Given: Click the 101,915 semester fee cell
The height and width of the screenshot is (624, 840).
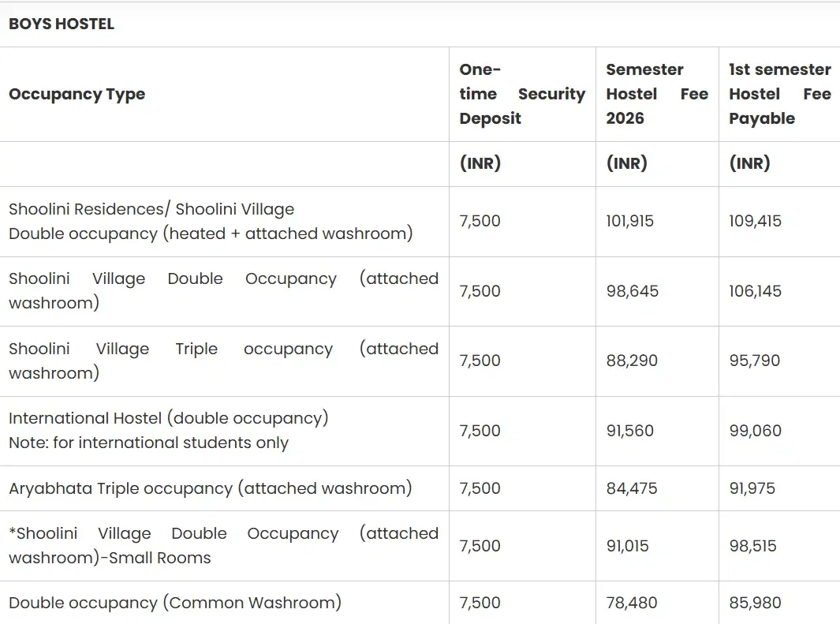Looking at the screenshot, I should [x=628, y=221].
